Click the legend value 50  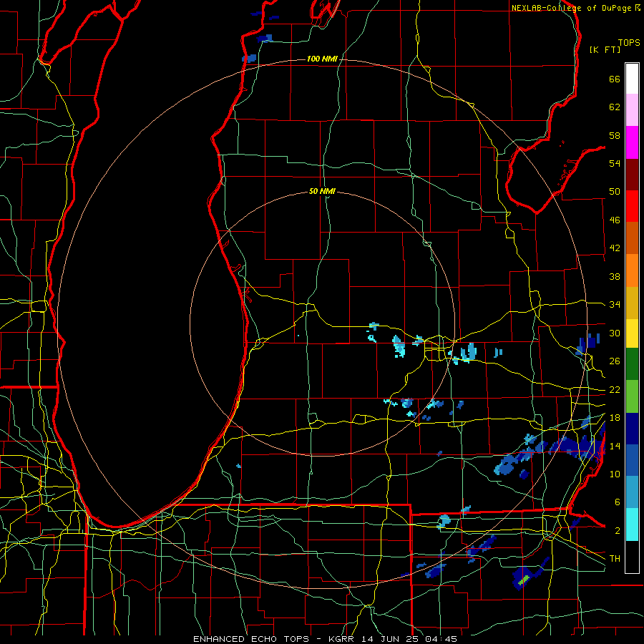(x=615, y=192)
